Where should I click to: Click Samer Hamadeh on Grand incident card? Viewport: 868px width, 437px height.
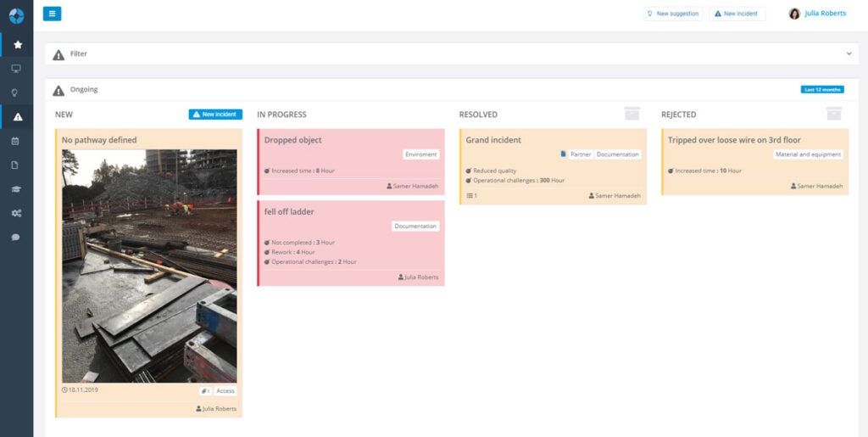(615, 195)
